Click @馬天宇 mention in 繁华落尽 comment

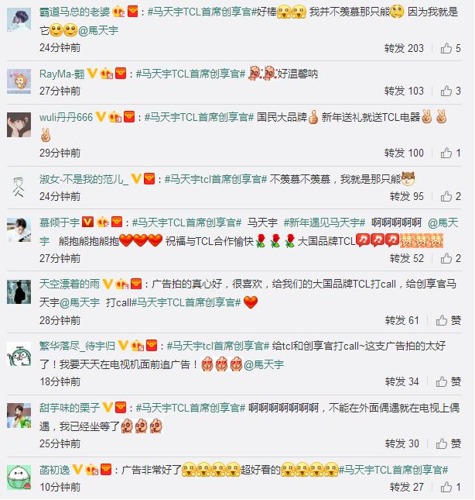[264, 364]
